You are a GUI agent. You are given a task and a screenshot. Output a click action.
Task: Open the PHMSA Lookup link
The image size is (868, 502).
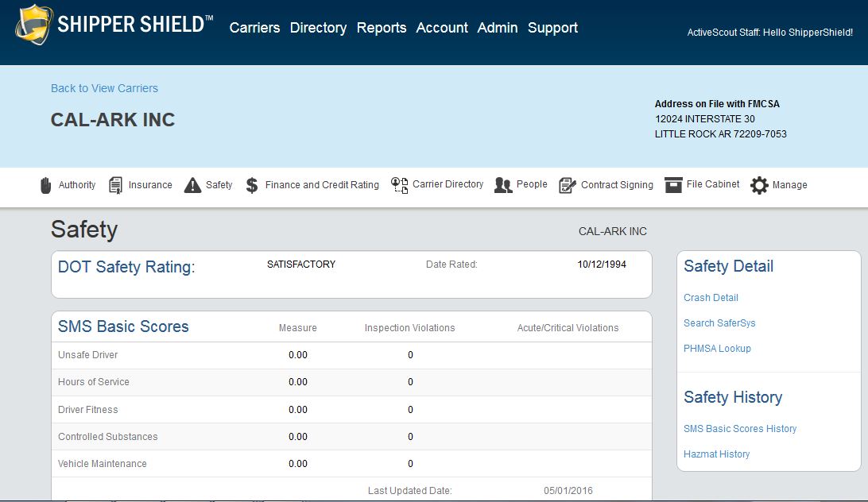pos(717,349)
